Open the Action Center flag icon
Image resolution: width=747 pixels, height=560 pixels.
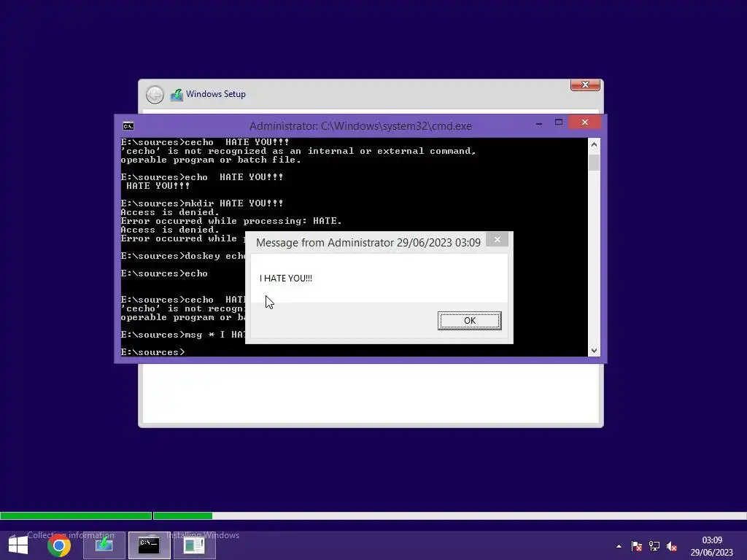coord(636,546)
